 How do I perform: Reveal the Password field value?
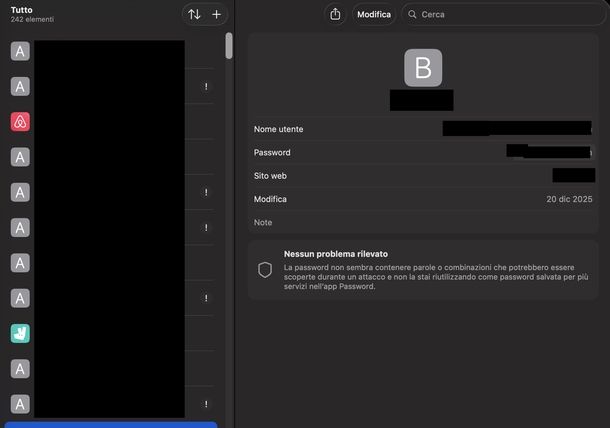548,152
